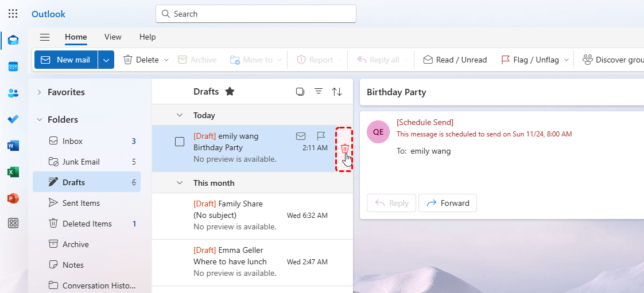Launch Excel from the left app rail
This screenshot has height=293, width=644.
click(x=13, y=172)
